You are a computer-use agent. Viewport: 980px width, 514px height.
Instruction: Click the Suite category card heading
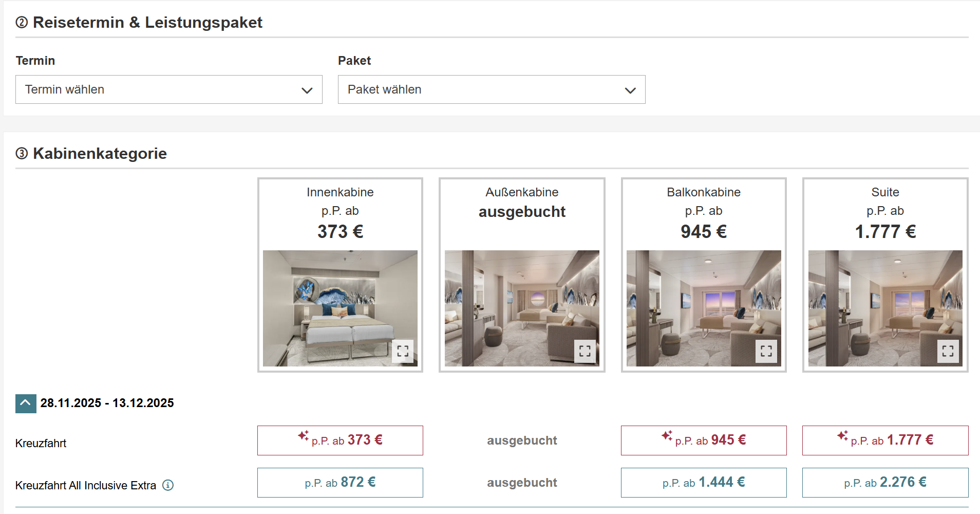(x=885, y=192)
